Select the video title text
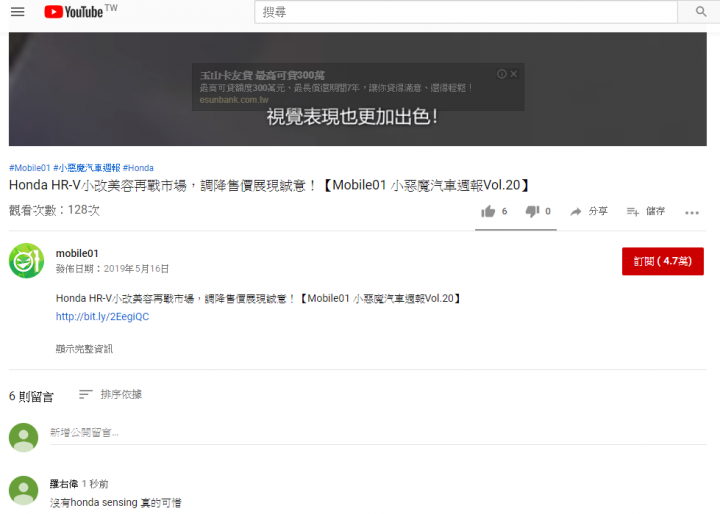 (270, 186)
